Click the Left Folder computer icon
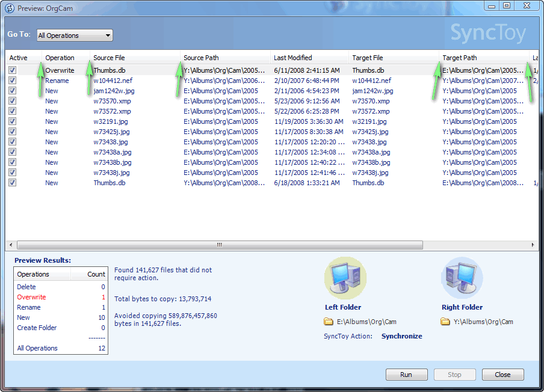 (345, 278)
